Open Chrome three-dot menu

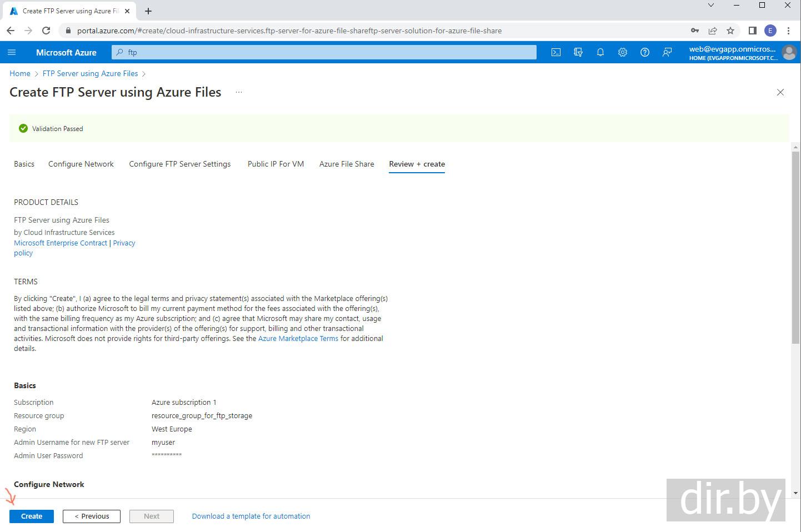coord(788,31)
